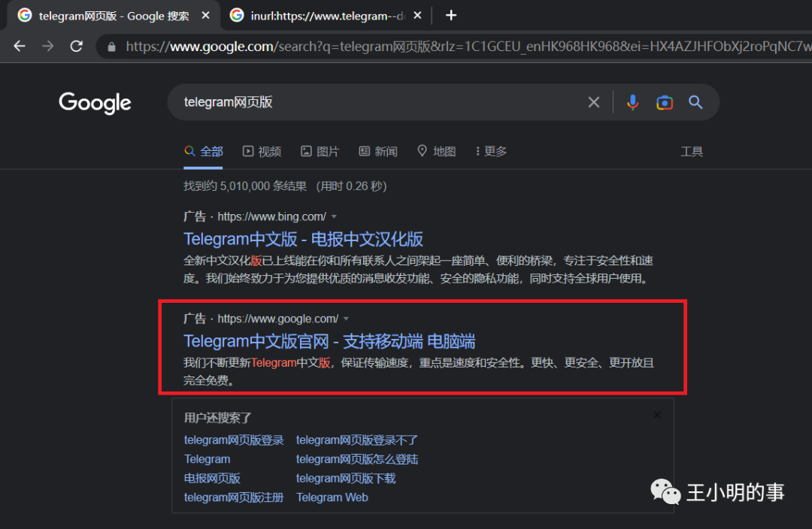Expand the 更多 menu
This screenshot has width=812, height=529.
point(491,151)
